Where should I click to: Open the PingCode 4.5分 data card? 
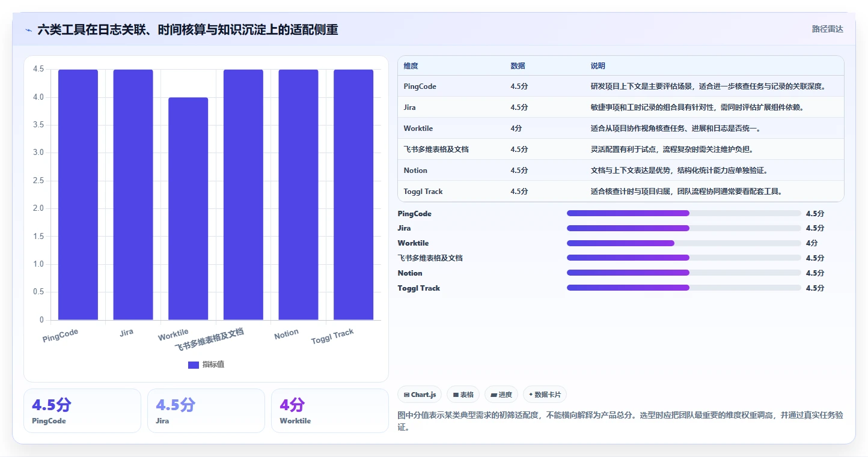pos(82,411)
